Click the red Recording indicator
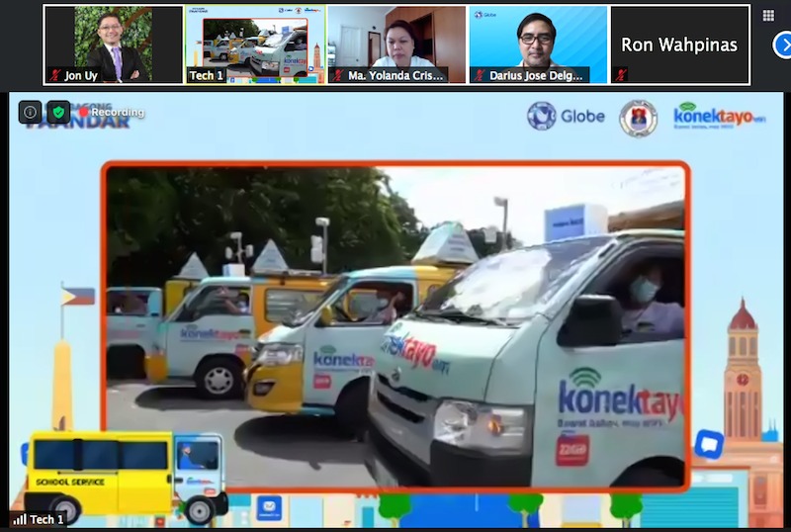This screenshot has width=791, height=532. [112, 112]
